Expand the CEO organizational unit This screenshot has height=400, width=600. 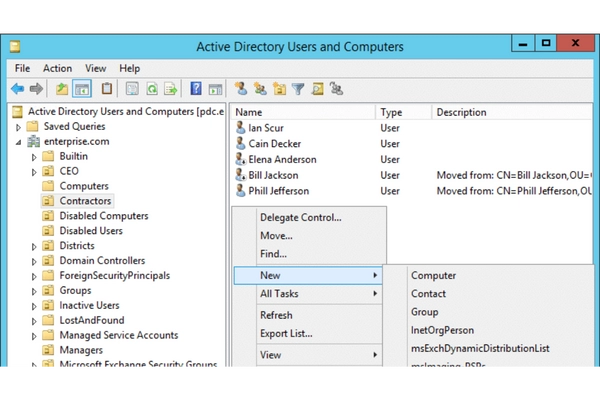(x=34, y=172)
